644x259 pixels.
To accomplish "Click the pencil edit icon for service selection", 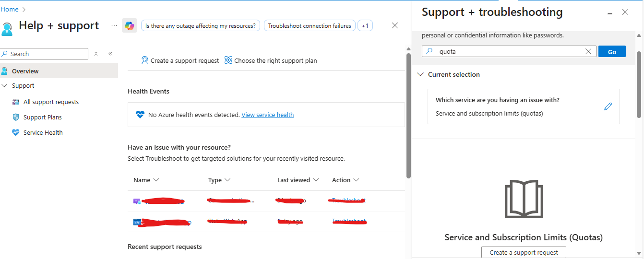I will point(608,106).
